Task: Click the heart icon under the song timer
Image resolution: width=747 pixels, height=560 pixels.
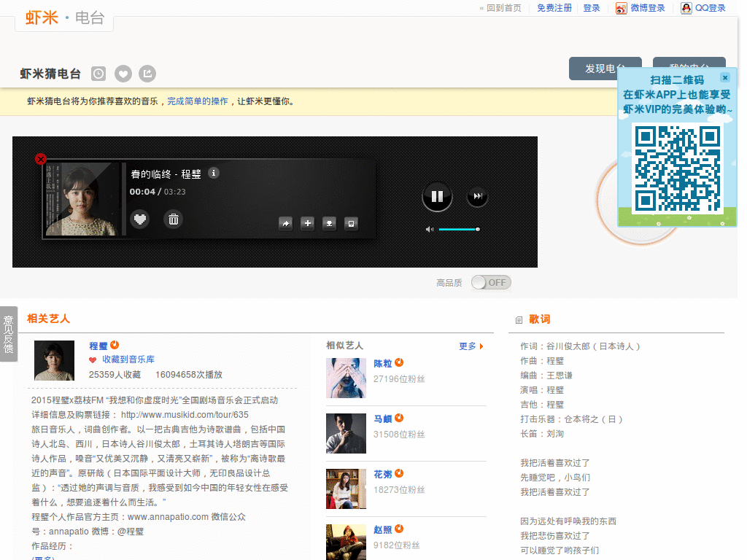Action: [x=139, y=219]
